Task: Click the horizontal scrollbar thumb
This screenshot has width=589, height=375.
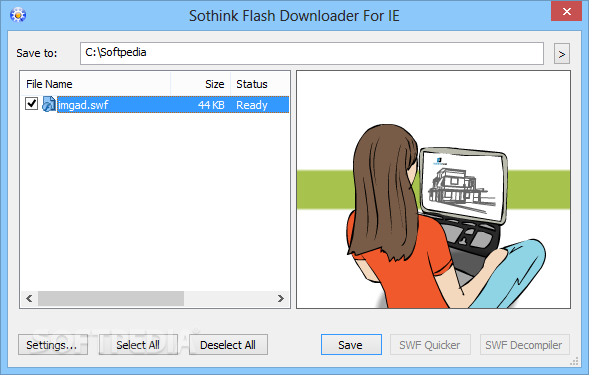Action: click(111, 298)
